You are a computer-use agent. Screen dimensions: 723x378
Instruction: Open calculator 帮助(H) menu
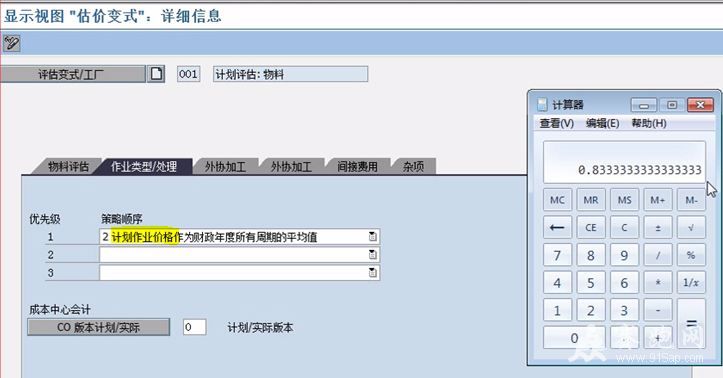pos(649,124)
